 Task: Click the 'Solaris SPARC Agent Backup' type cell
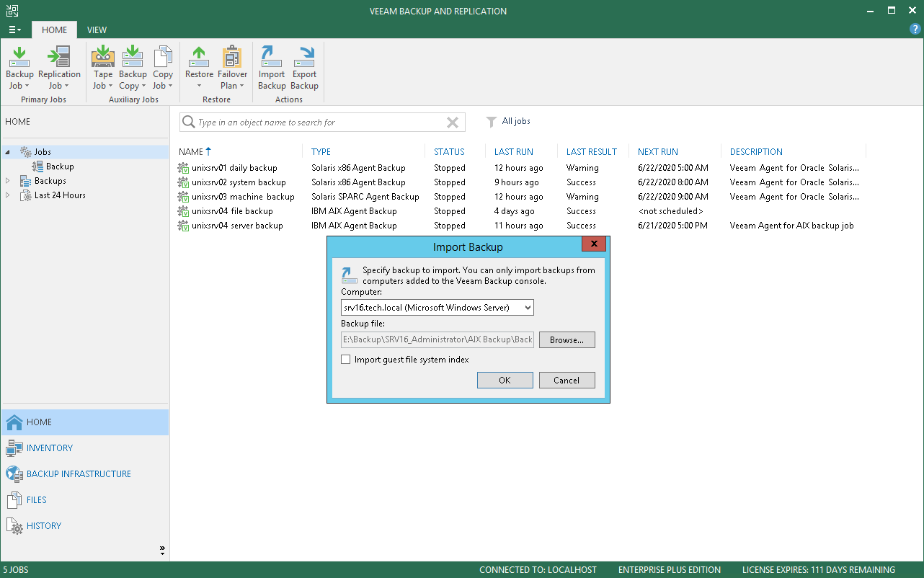click(365, 197)
